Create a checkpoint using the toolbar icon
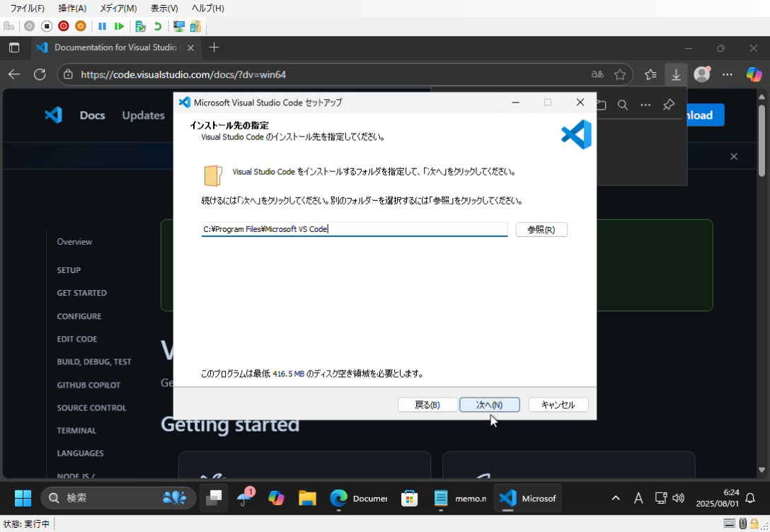 click(140, 26)
